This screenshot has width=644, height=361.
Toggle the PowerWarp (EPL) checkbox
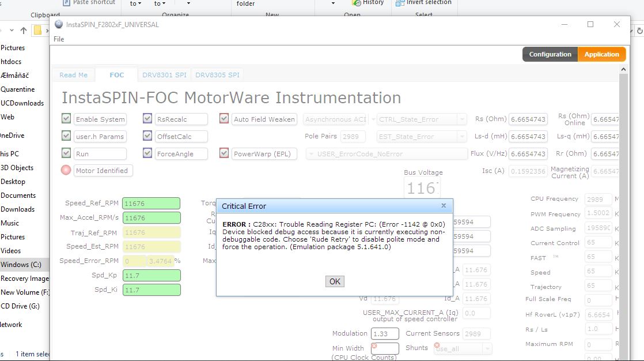pos(224,153)
